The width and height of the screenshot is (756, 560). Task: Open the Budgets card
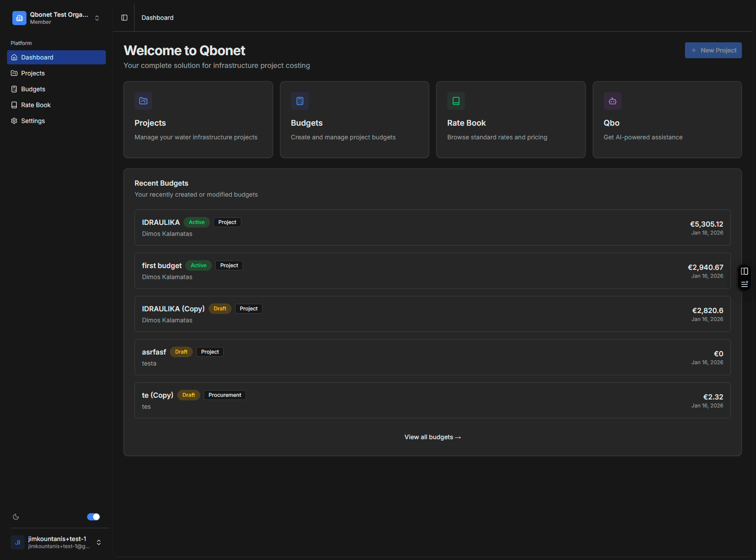[355, 119]
